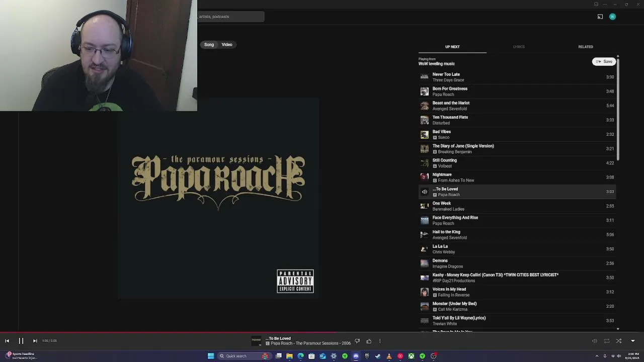Screen dimensions: 644x362
Task: Open the UP NEXT tab
Action: [x=452, y=47]
